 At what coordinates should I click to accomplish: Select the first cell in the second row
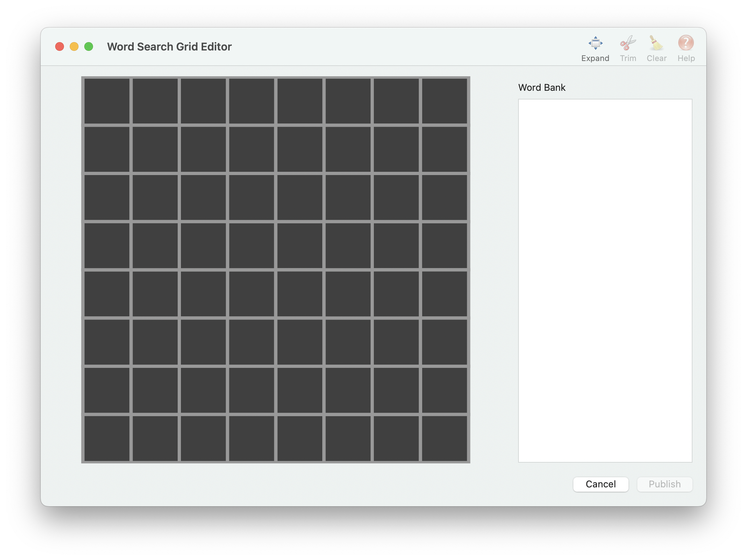point(106,149)
